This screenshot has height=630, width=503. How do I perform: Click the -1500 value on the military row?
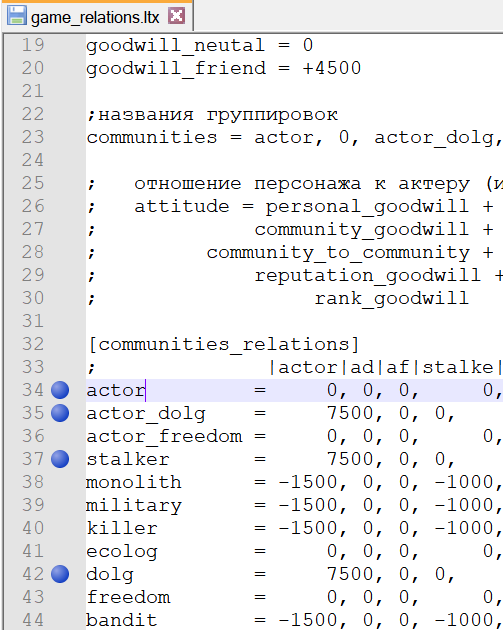[309, 505]
